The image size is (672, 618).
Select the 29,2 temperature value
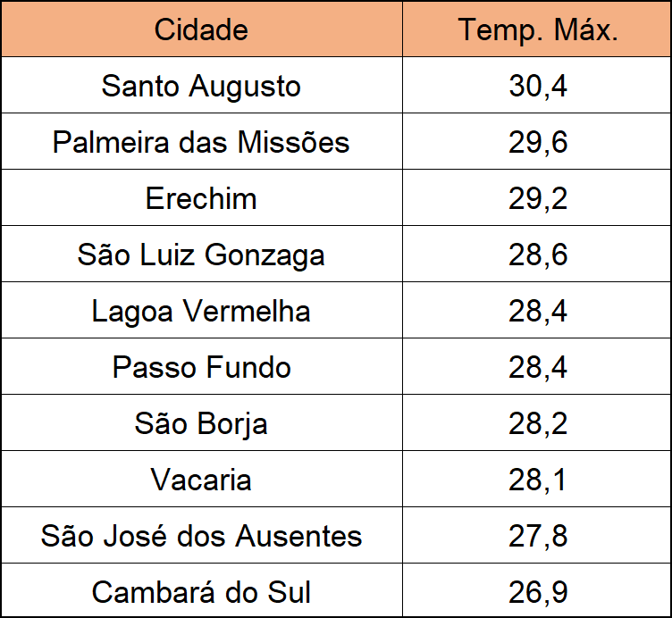tap(537, 198)
